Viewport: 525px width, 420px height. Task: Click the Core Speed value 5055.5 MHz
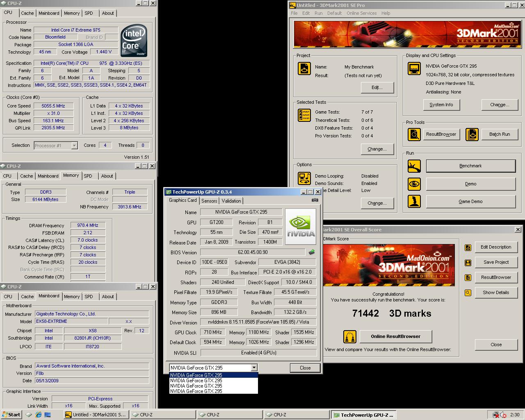pos(53,106)
